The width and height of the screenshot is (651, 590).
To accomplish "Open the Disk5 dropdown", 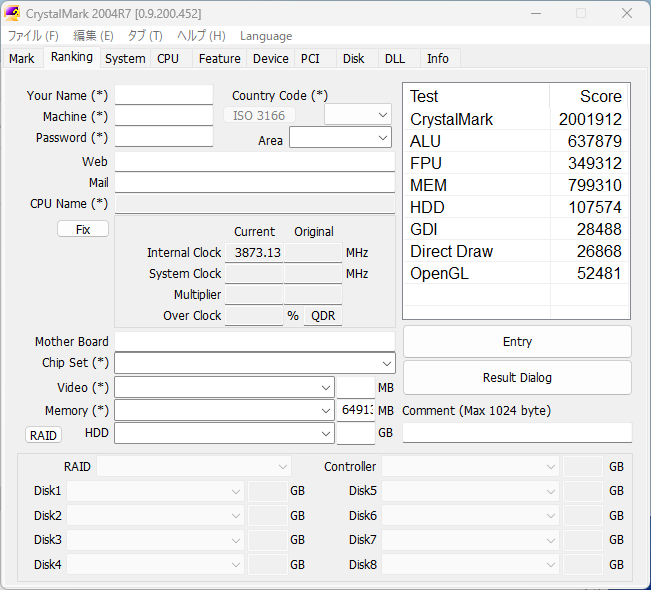I will [470, 491].
